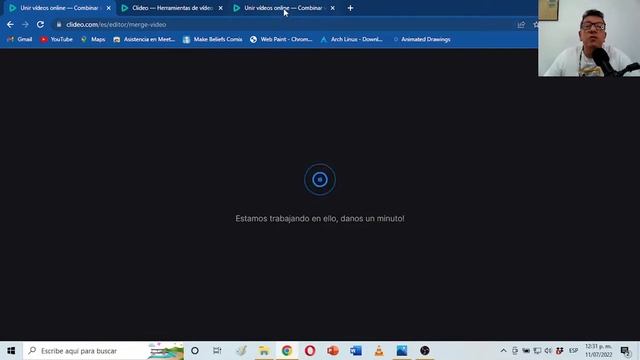Open the YouTube bookmark
The height and width of the screenshot is (360, 640).
click(x=56, y=40)
